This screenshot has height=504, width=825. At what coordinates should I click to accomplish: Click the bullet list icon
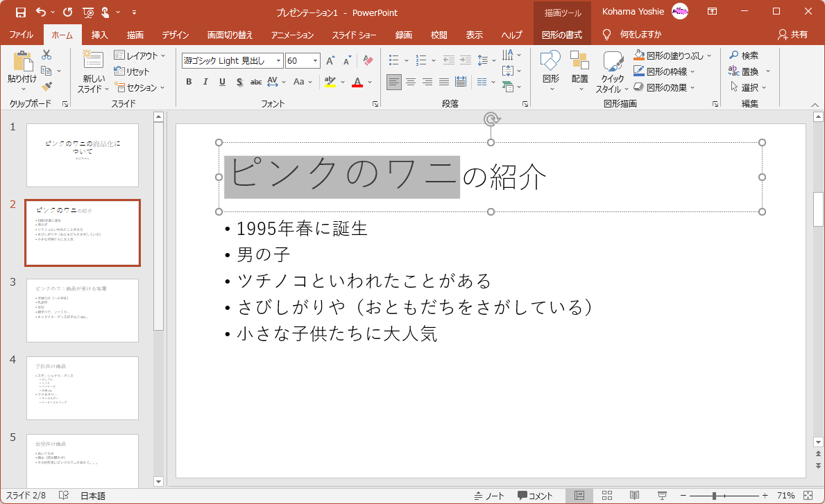click(393, 60)
